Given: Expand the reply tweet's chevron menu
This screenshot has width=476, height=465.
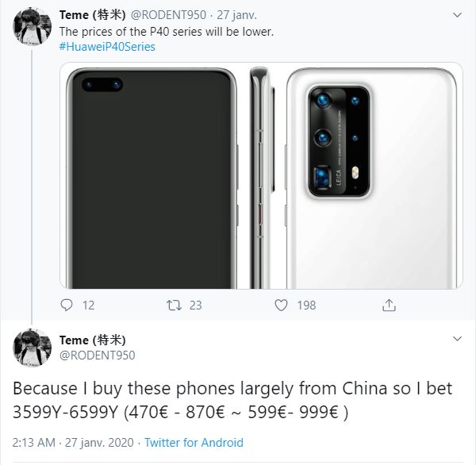Looking at the screenshot, I should 457,338.
